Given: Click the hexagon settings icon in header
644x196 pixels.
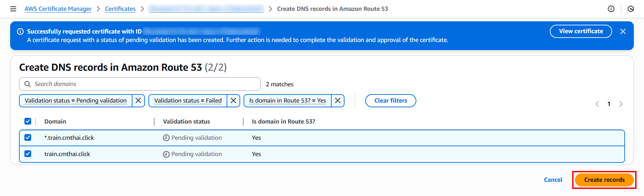Looking at the screenshot, I should click(631, 9).
